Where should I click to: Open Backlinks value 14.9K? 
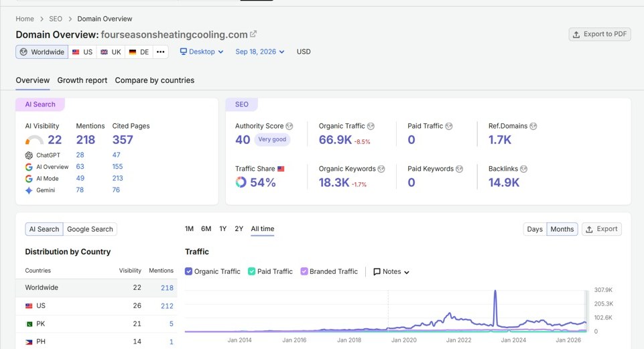click(x=504, y=182)
